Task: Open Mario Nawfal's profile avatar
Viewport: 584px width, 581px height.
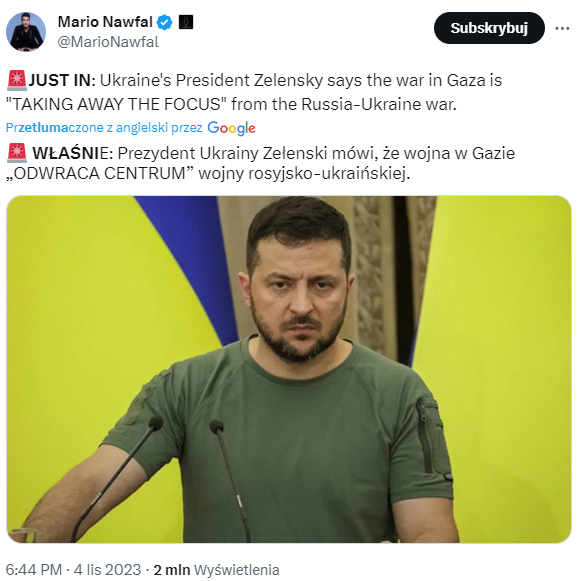Action: point(26,32)
